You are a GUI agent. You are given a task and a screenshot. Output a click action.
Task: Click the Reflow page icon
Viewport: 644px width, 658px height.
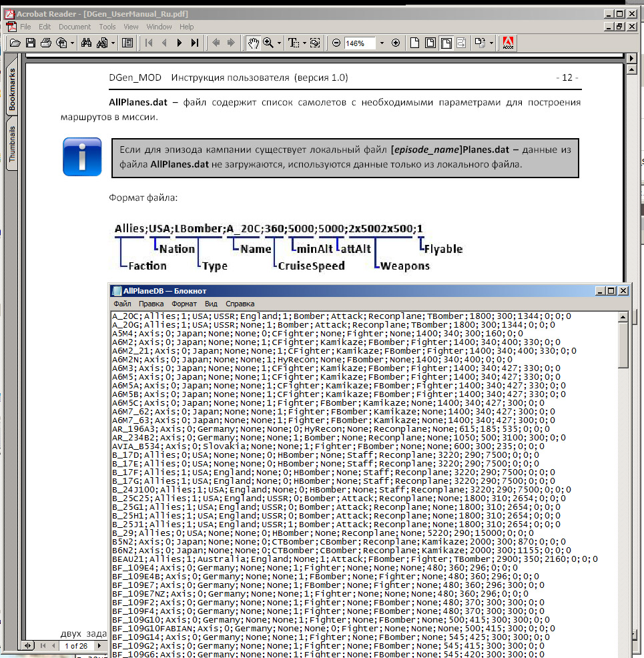click(x=461, y=43)
